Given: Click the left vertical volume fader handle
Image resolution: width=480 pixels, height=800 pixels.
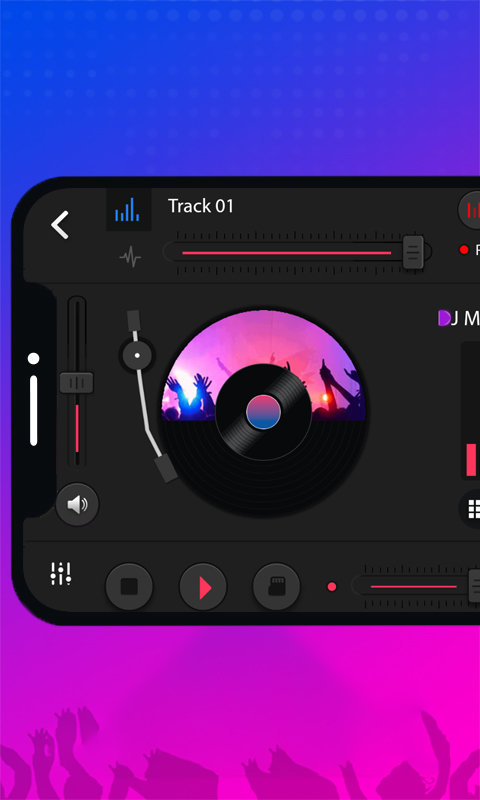Looking at the screenshot, I should pos(77,383).
